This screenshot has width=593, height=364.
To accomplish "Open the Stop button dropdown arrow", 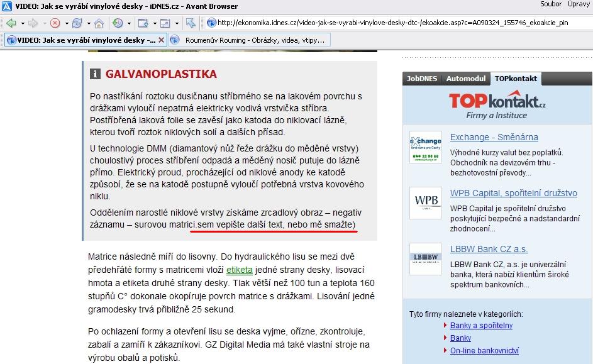I will coord(67,23).
